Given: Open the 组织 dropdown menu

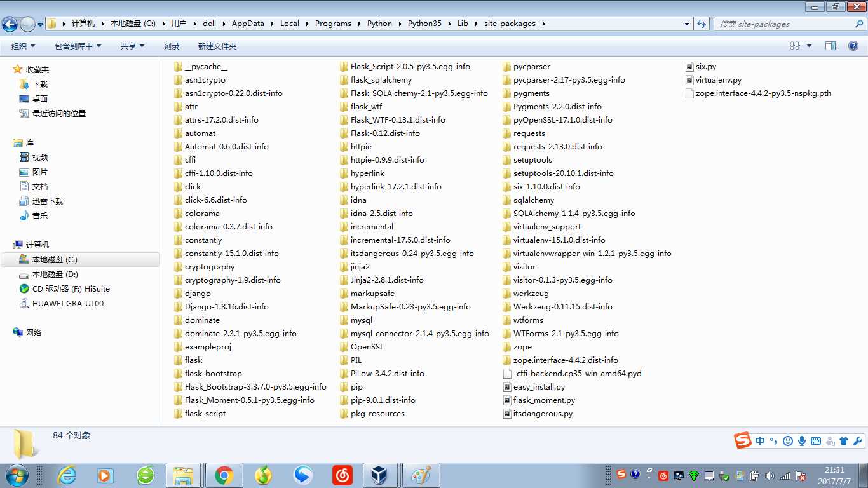Looking at the screenshot, I should click(24, 46).
